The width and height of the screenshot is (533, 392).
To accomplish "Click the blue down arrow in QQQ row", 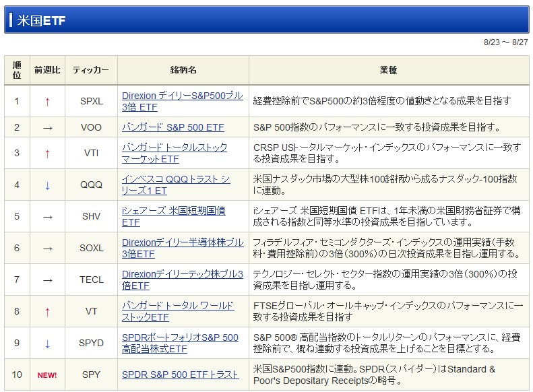I will tap(48, 185).
